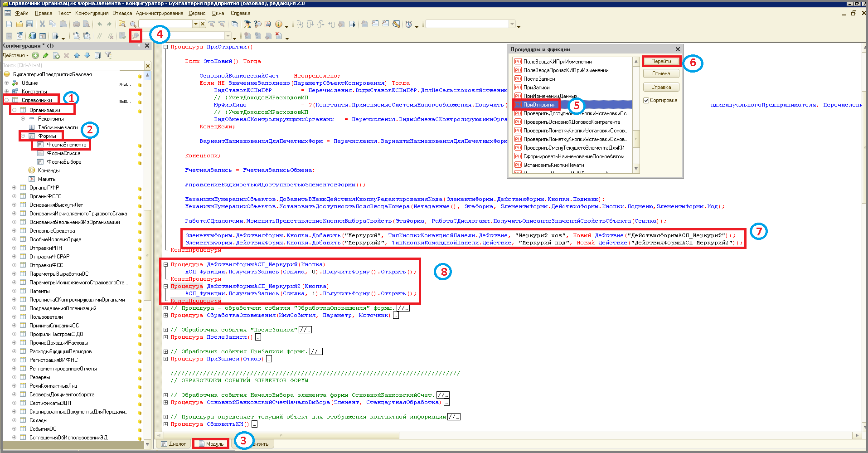
Task: Click the pencil Edit icon in Configuration panel
Action: [x=46, y=55]
